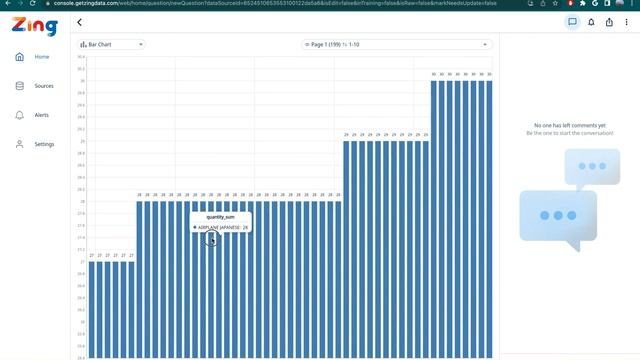Click the Settings person icon

20,144
